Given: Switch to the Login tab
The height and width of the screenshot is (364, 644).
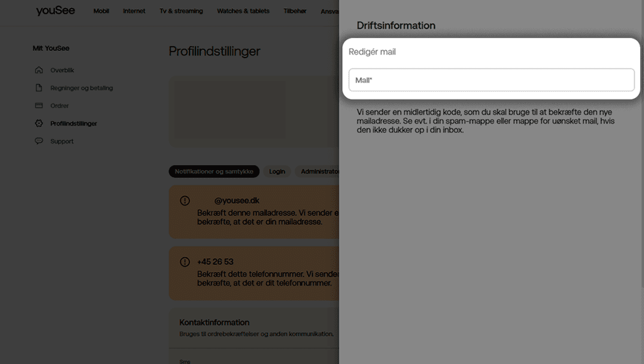Looking at the screenshot, I should [x=277, y=171].
